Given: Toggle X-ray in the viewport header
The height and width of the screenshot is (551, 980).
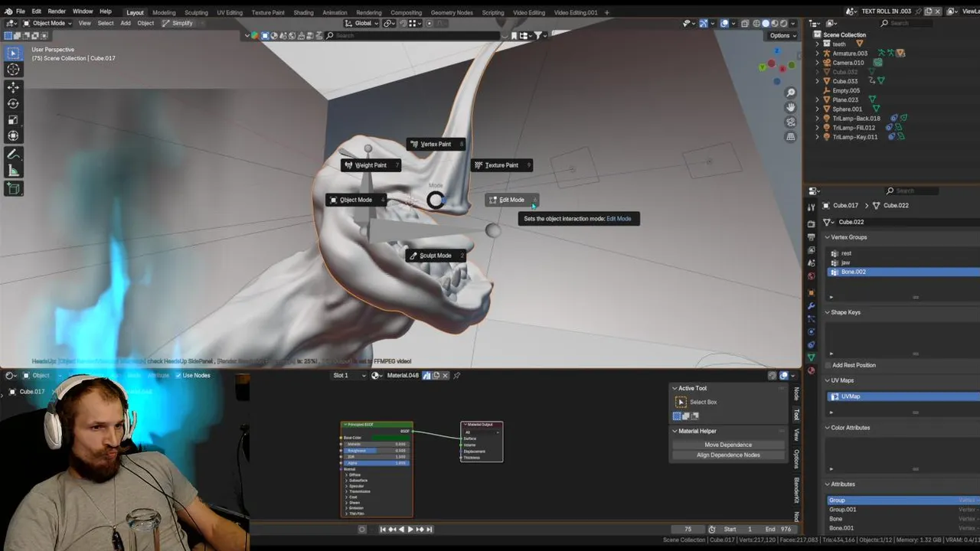Looking at the screenshot, I should click(745, 23).
